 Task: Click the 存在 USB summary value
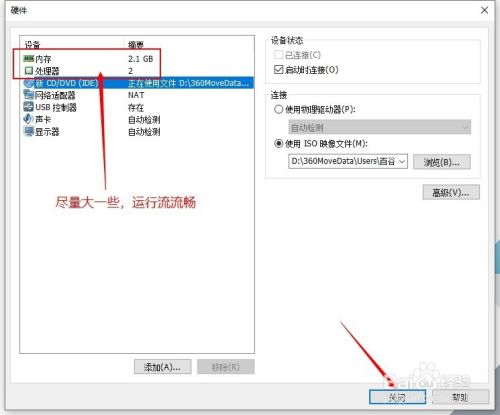(x=136, y=107)
